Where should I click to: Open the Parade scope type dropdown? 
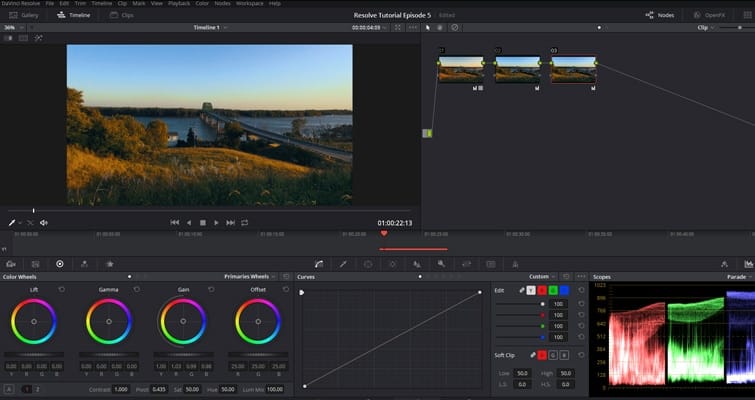(x=737, y=276)
